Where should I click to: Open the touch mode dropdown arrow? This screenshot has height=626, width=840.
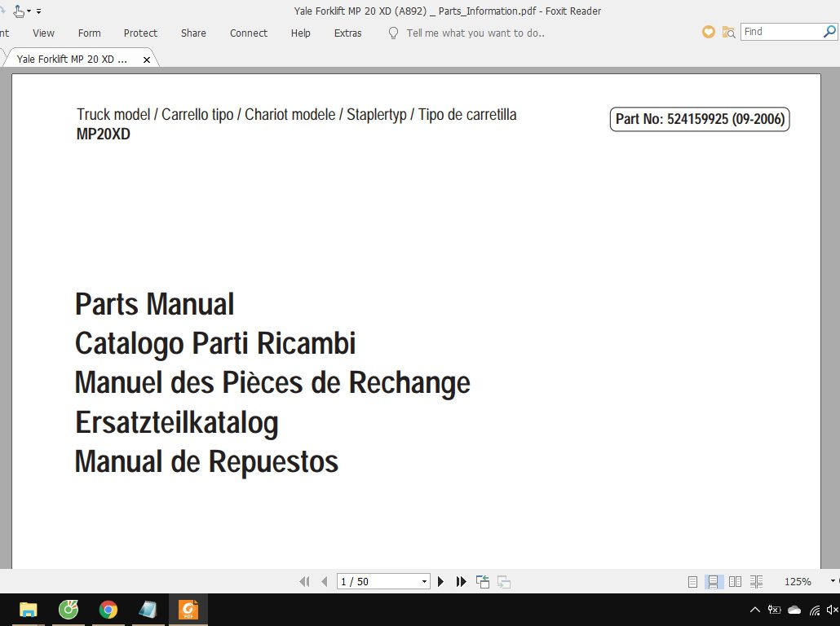29,11
